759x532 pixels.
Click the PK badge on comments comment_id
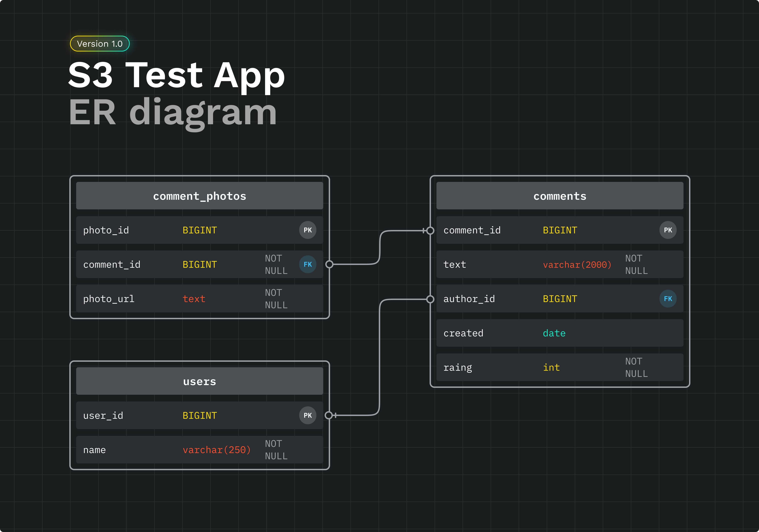click(x=668, y=230)
